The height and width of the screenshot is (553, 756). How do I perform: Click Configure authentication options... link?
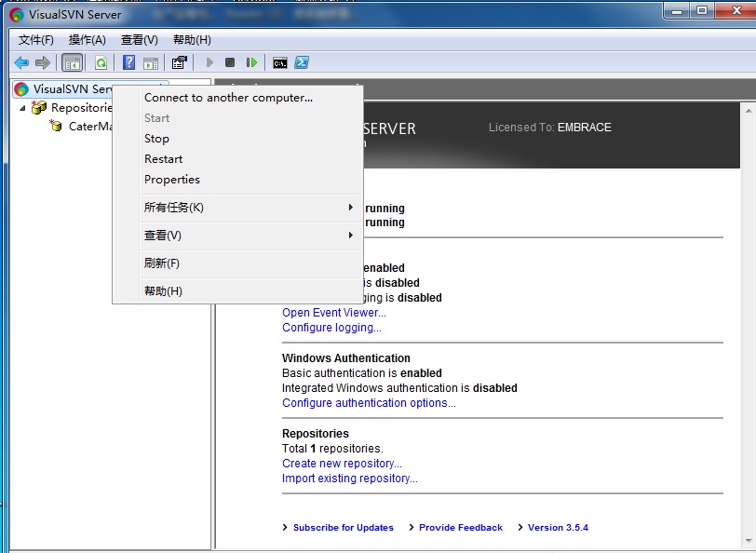(x=369, y=403)
